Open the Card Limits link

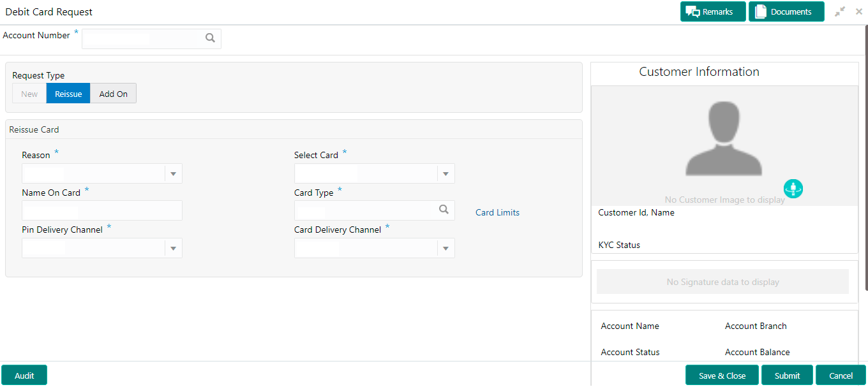497,213
